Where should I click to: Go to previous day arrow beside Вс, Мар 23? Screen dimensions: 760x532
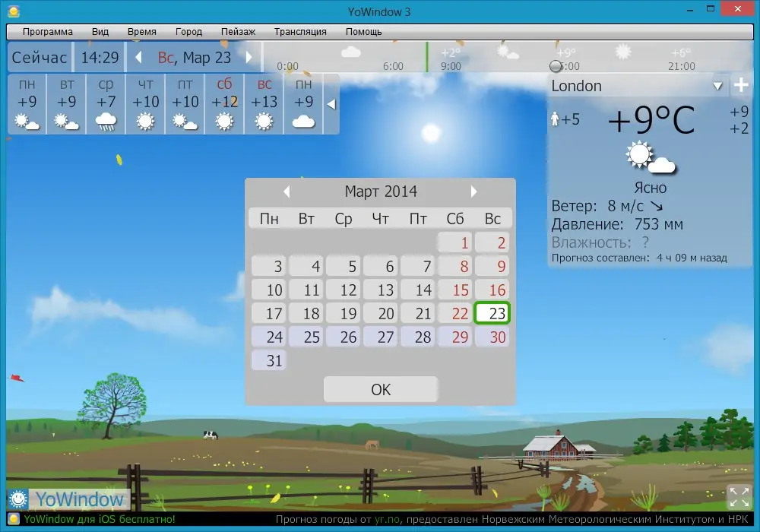point(138,57)
